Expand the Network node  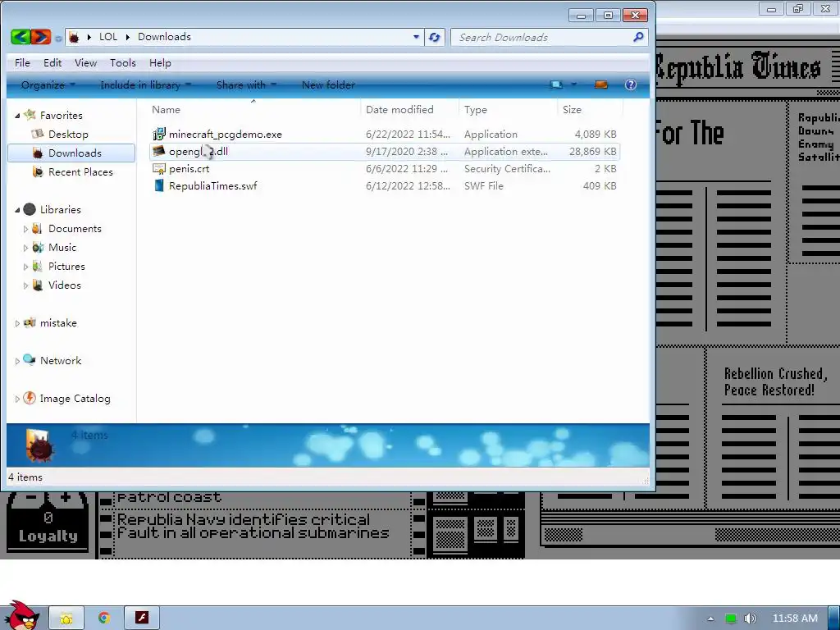coord(17,361)
